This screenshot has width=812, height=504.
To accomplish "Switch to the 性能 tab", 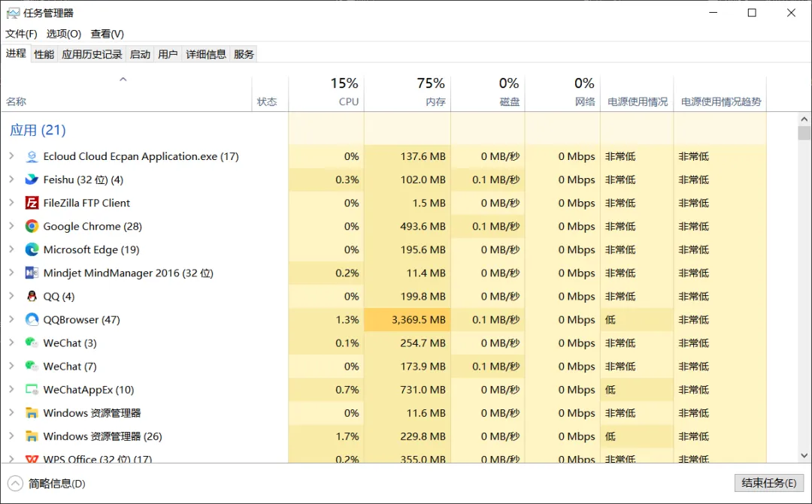I will pos(44,54).
